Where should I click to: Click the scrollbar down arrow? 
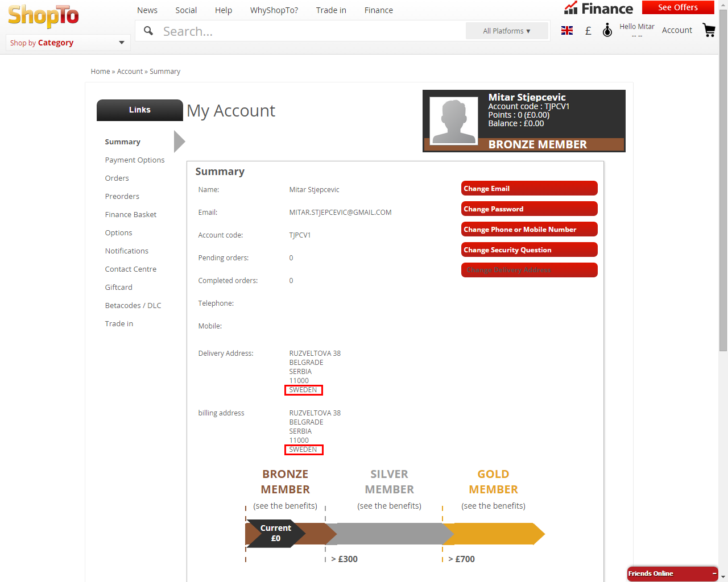(723, 576)
